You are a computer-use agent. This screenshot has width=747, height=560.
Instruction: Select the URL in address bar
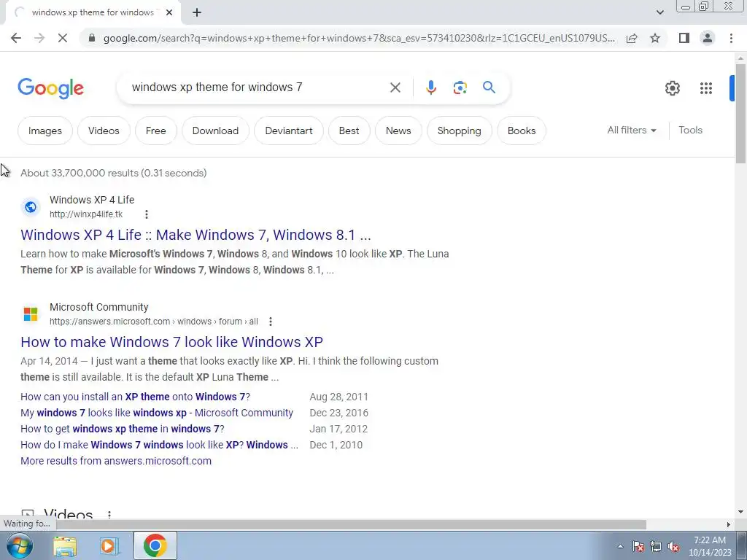358,38
